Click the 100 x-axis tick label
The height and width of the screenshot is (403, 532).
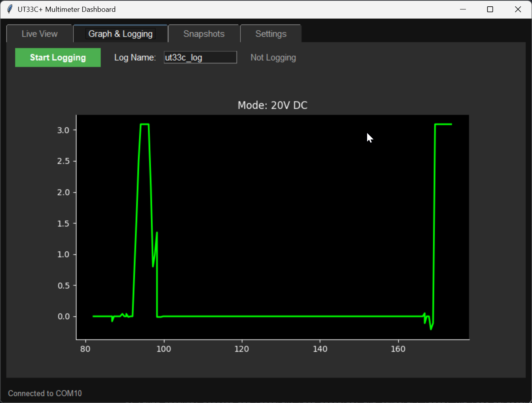tap(164, 349)
